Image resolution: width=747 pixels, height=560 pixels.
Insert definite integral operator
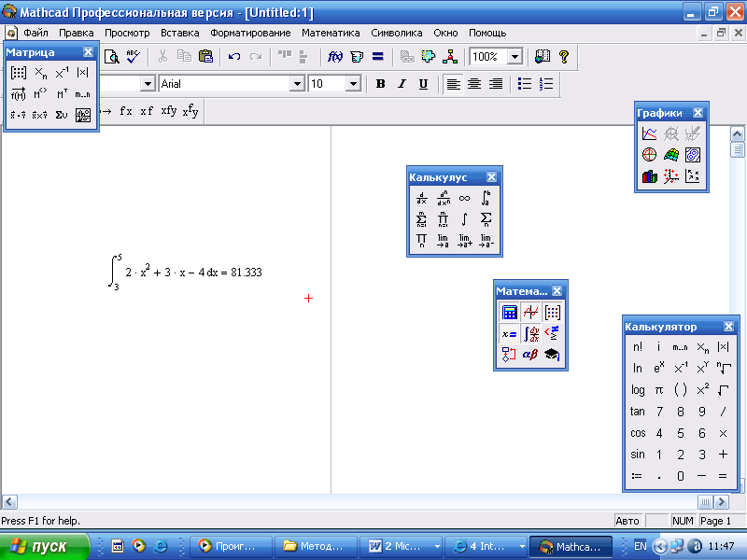pos(486,198)
